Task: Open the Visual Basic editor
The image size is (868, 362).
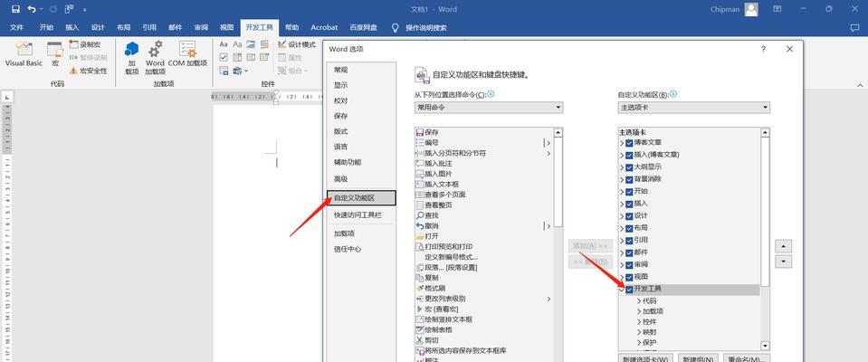Action: pyautogui.click(x=24, y=54)
